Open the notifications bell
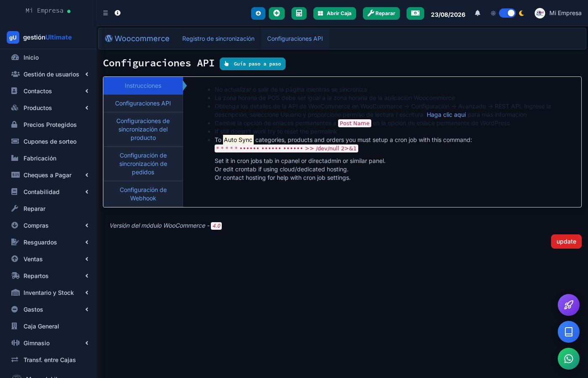The image size is (588, 378). coord(478,13)
